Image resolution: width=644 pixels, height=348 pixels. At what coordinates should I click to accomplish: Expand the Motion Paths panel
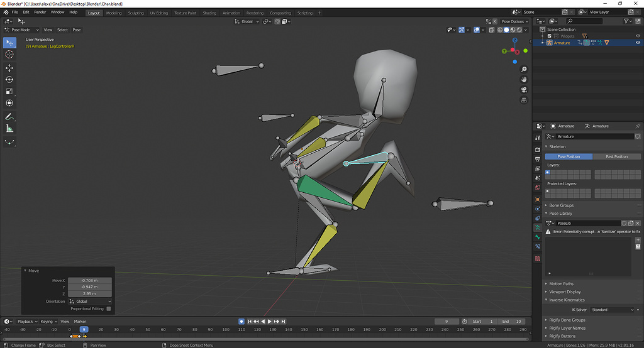click(x=561, y=283)
